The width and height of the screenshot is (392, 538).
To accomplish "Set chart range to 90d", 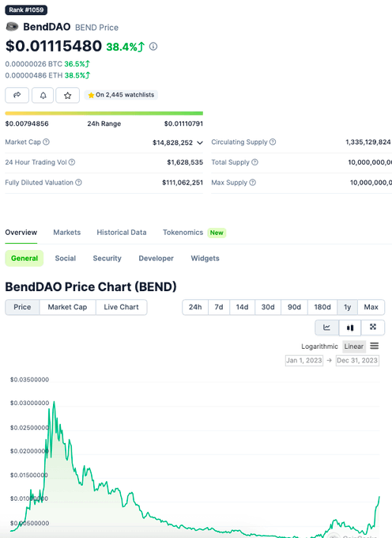I will tap(294, 307).
